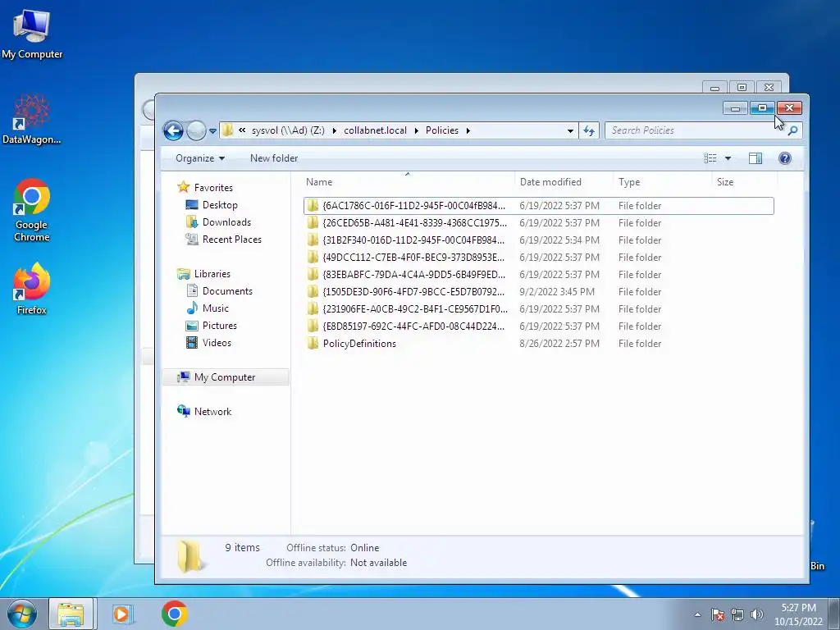Open the Videos library

click(217, 343)
